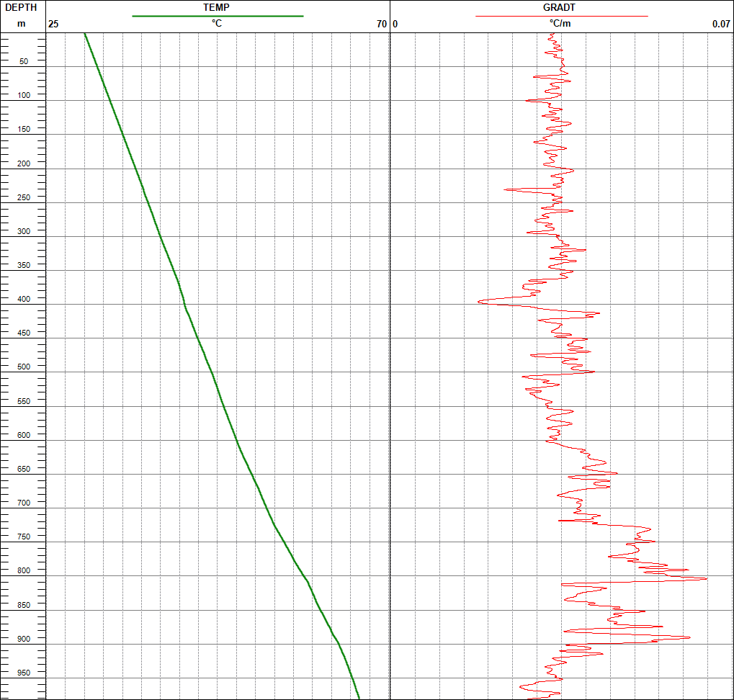The height and width of the screenshot is (700, 734).
Task: Click the gradient low spike near 400 m
Action: pyautogui.click(x=480, y=302)
